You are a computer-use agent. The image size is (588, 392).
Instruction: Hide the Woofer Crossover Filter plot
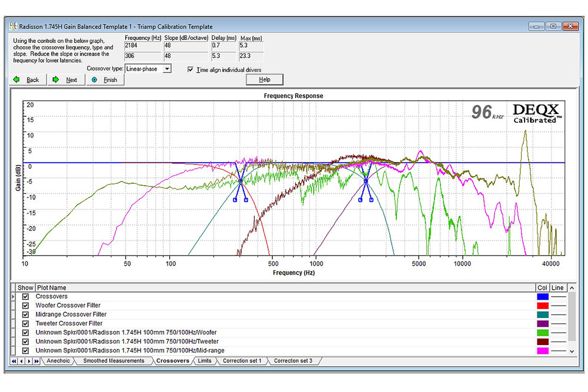25,306
